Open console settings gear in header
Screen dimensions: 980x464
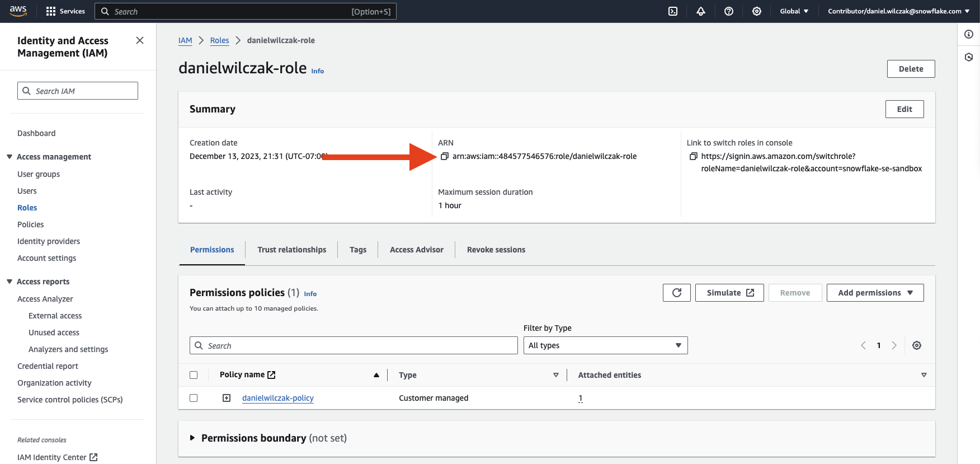pyautogui.click(x=757, y=11)
